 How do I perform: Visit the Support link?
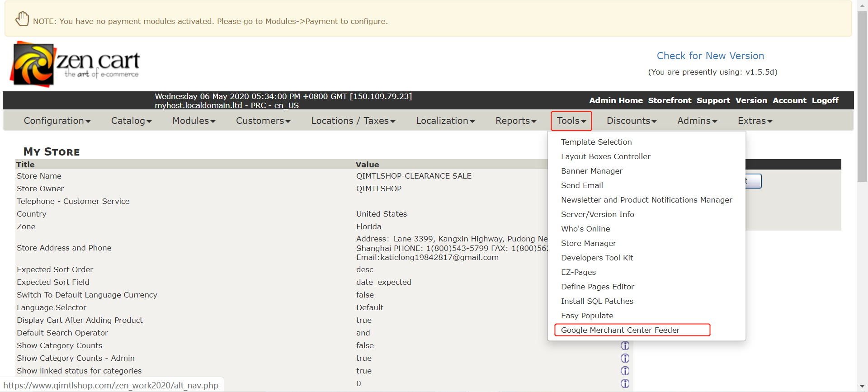coord(713,100)
